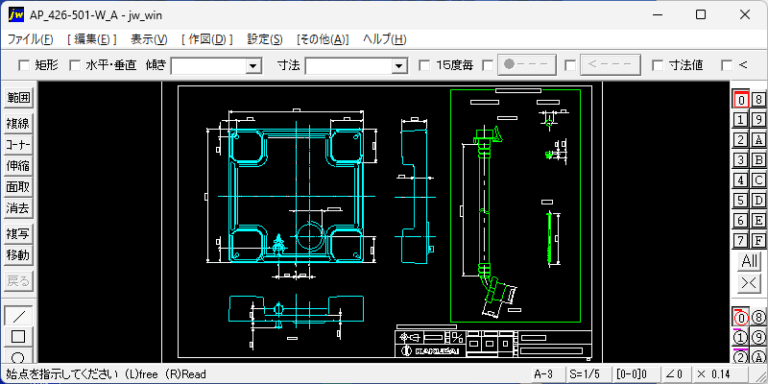The image size is (768, 384).
Task: Open the 傾き dropdown arrow
Action: 253,66
